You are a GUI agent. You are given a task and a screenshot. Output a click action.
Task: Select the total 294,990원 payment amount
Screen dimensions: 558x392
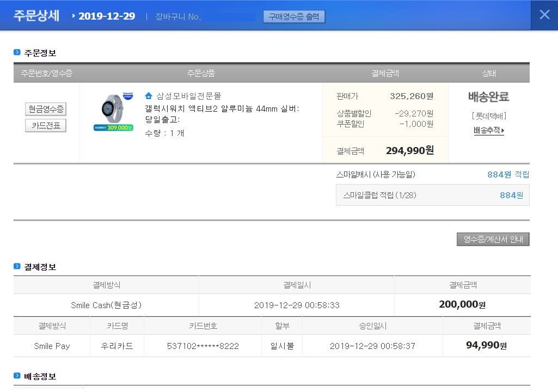coord(410,151)
